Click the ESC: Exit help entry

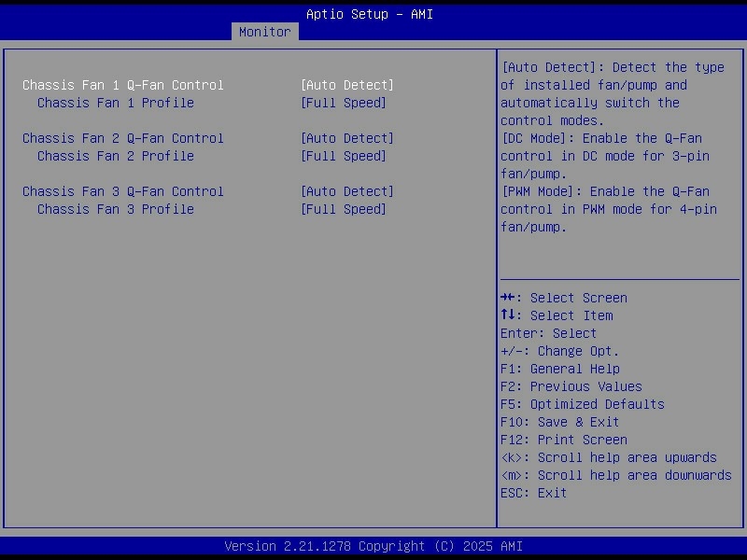(x=533, y=493)
